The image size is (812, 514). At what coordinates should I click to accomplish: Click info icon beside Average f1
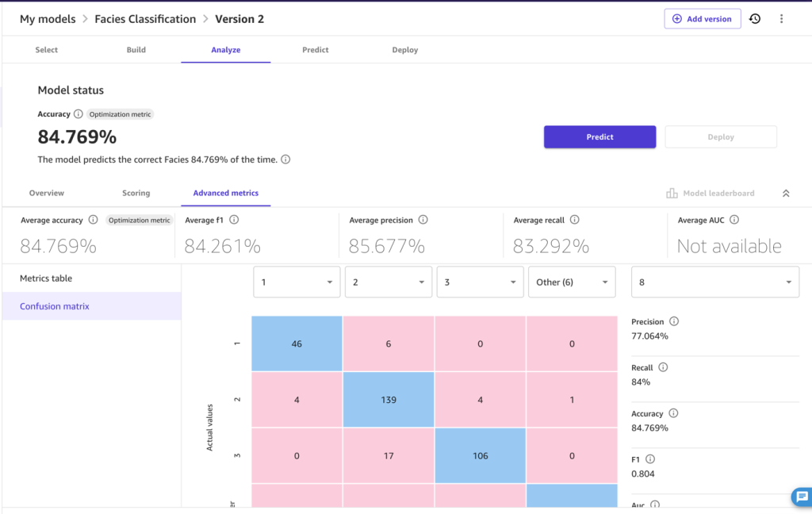pyautogui.click(x=234, y=220)
